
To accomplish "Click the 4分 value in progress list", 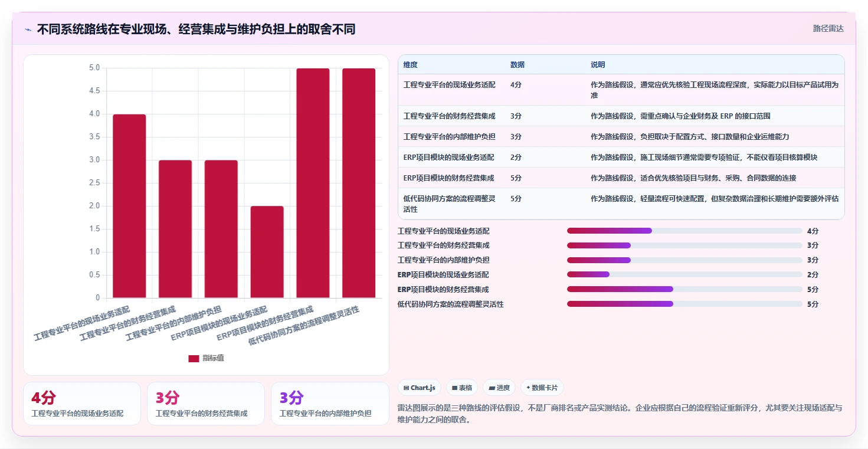I will pos(813,231).
